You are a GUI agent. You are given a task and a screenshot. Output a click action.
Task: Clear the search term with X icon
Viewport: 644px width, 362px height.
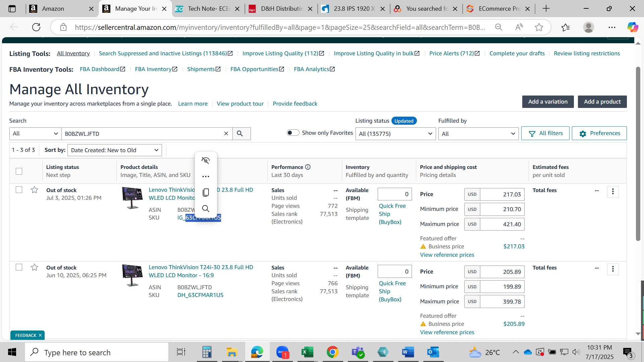(x=226, y=133)
